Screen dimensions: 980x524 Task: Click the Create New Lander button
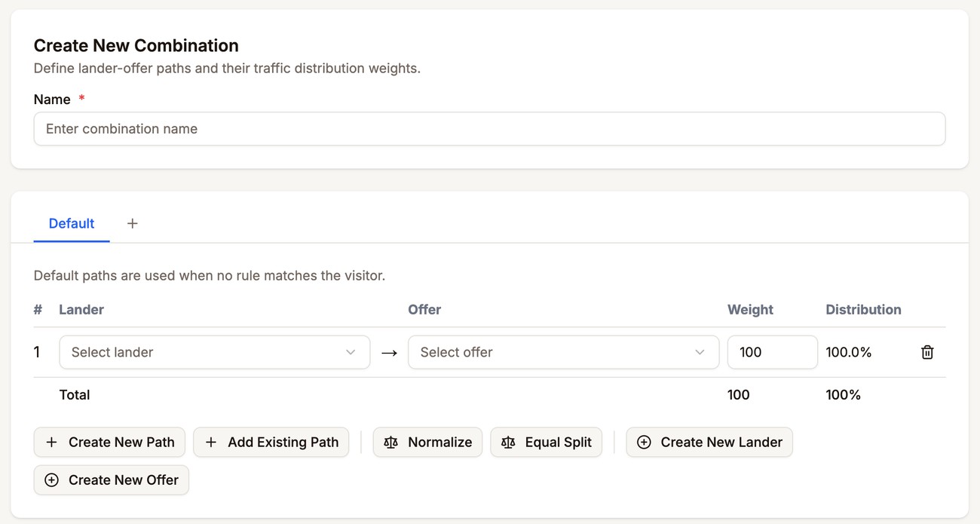[709, 443]
